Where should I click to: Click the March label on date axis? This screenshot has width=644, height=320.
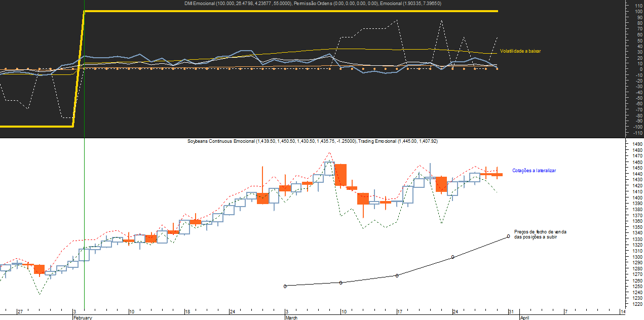[291, 317]
